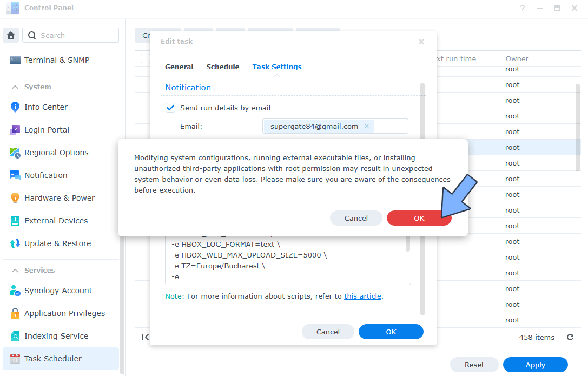
Task: Confirm warning with red OK button
Action: coord(419,218)
